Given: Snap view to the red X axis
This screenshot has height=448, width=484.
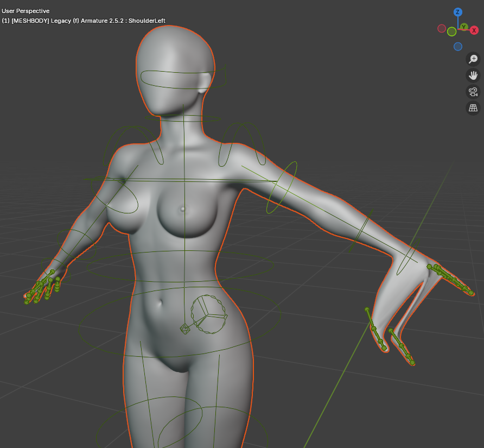Looking at the screenshot, I should (x=474, y=30).
